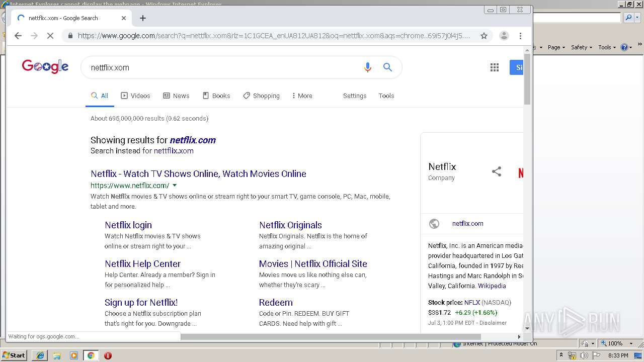The width and height of the screenshot is (644, 362).
Task: Switch to Shopping results
Action: (x=261, y=96)
